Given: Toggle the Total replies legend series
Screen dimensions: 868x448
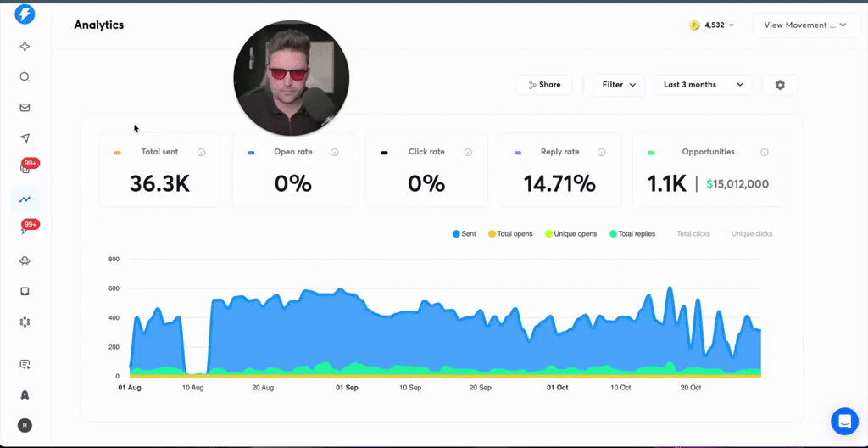Looking at the screenshot, I should point(632,234).
